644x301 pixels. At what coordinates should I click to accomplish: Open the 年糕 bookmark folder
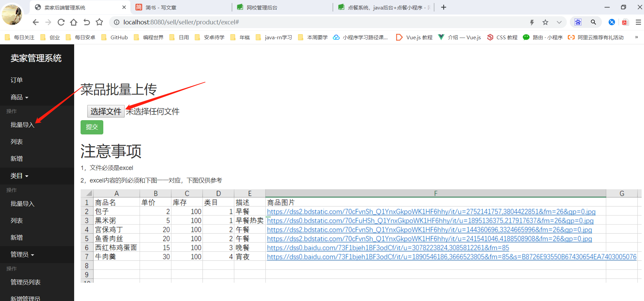coord(240,37)
